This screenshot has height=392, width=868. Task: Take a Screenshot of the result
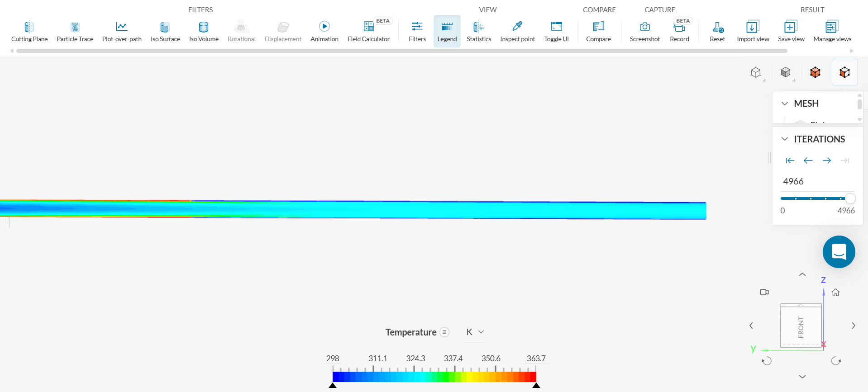pos(645,32)
